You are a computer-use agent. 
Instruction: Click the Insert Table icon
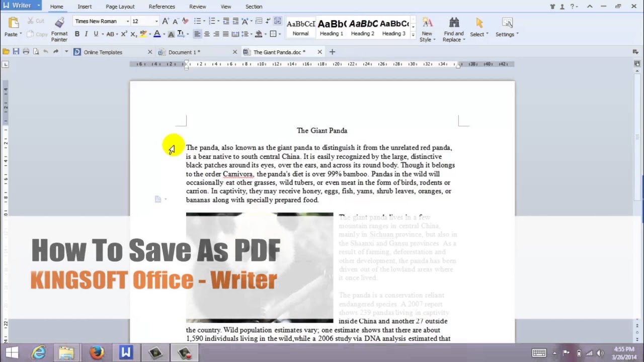[259, 21]
